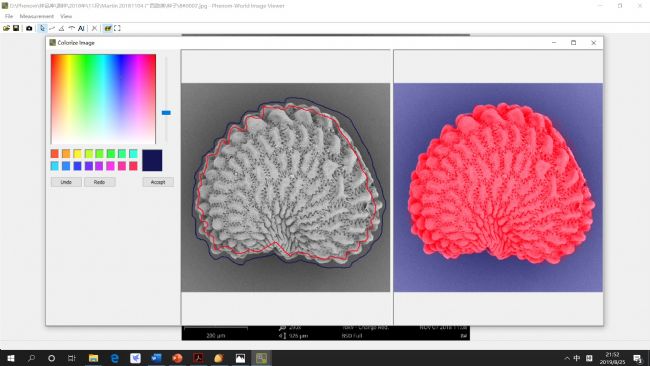Choose the angle measurement triangle tool
Screen dimensions: 650x366
pyautogui.click(x=61, y=28)
